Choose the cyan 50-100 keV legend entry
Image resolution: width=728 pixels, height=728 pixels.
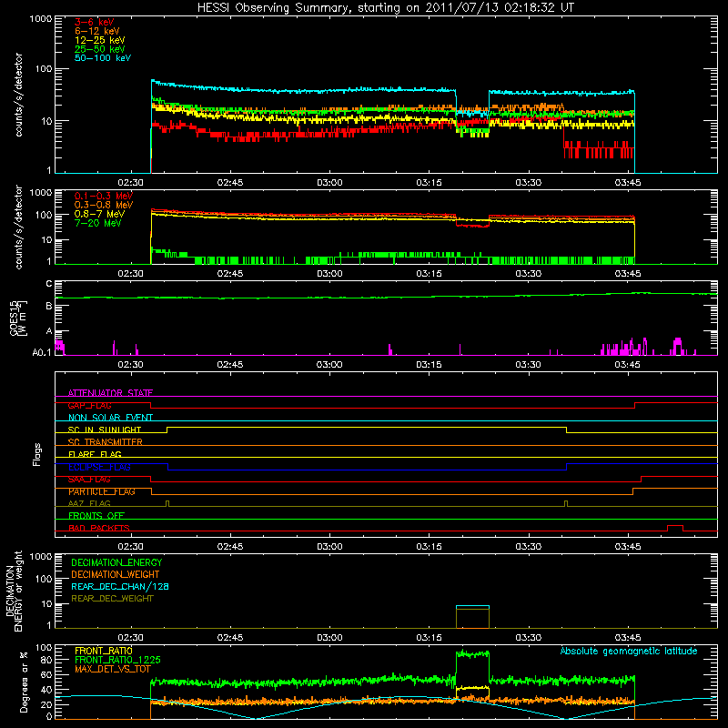(103, 58)
